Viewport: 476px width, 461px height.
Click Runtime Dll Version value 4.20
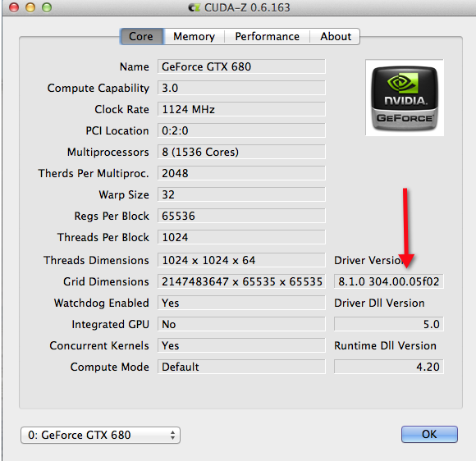coord(388,367)
